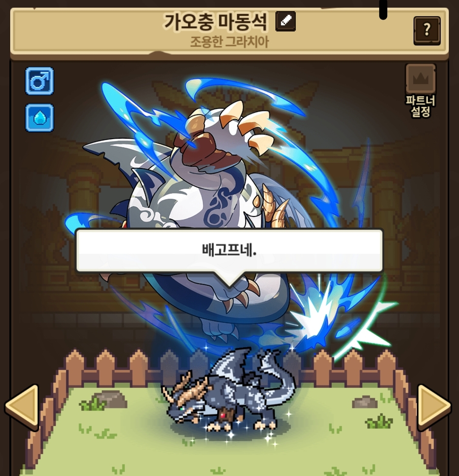Go to next dragon with right arrow

(434, 407)
